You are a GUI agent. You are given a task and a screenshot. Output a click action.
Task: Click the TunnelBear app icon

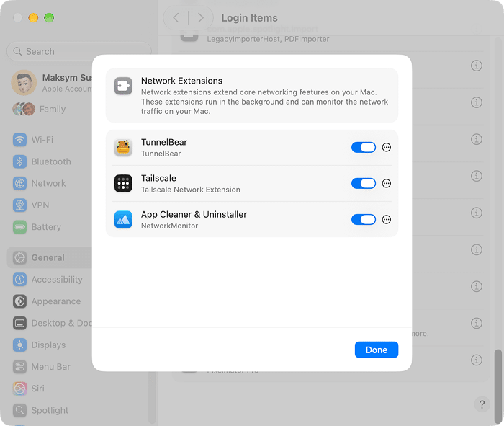pyautogui.click(x=123, y=147)
